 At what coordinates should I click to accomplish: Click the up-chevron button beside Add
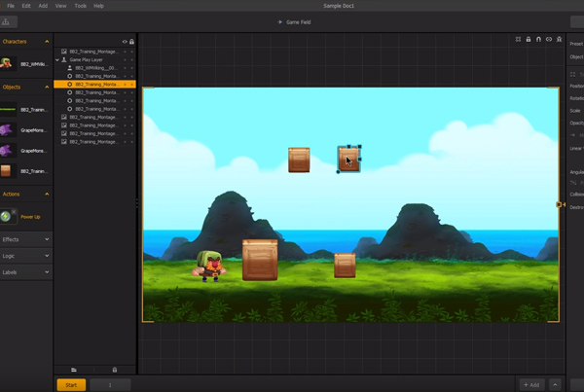coord(555,385)
